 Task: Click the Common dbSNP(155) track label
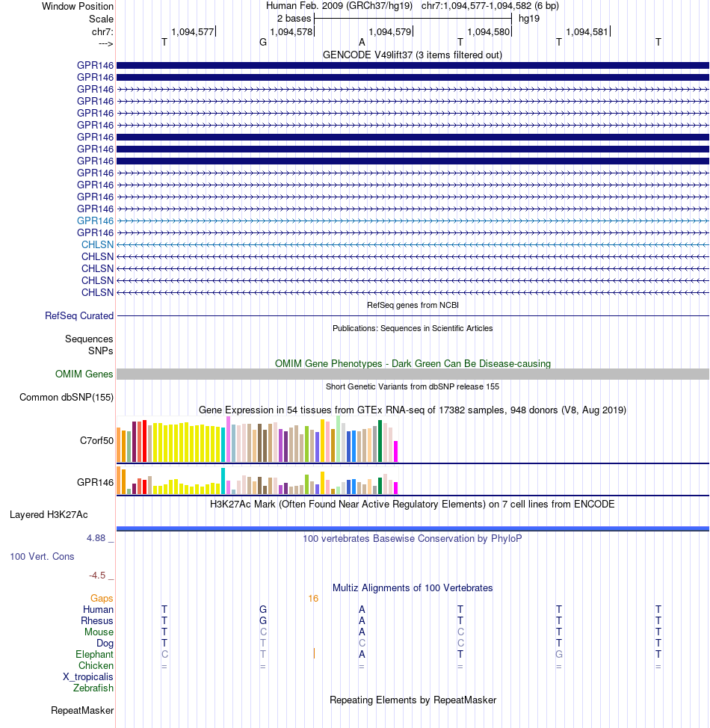67,398
